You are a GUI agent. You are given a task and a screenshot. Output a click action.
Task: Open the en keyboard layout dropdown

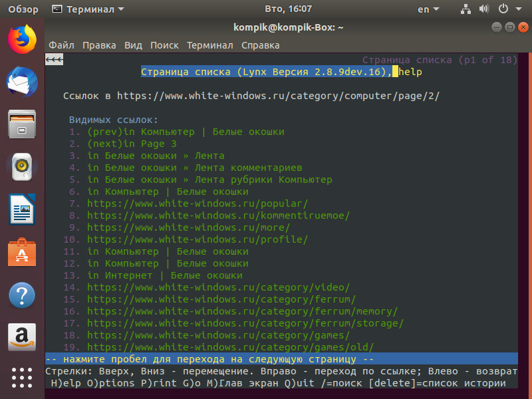tap(428, 9)
